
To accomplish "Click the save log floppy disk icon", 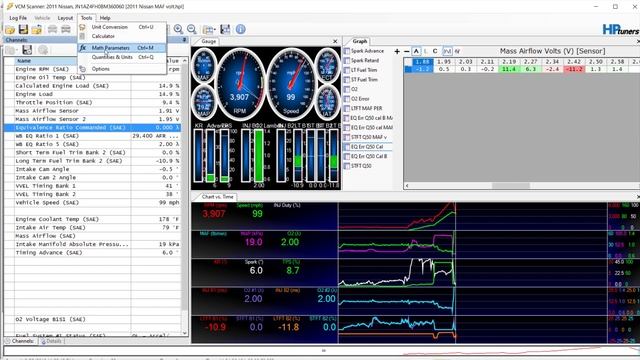I will coord(23,29).
